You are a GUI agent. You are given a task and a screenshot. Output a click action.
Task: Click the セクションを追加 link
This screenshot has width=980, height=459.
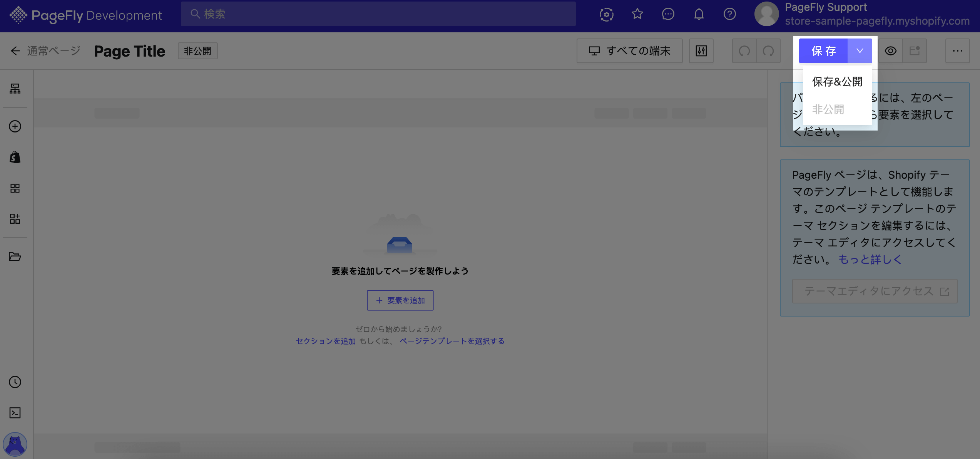(x=326, y=341)
